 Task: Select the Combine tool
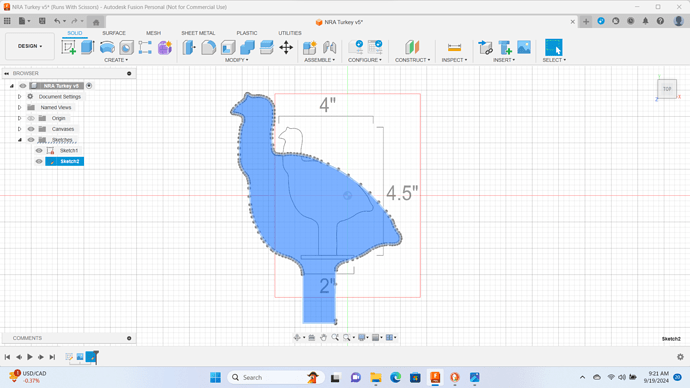point(247,47)
